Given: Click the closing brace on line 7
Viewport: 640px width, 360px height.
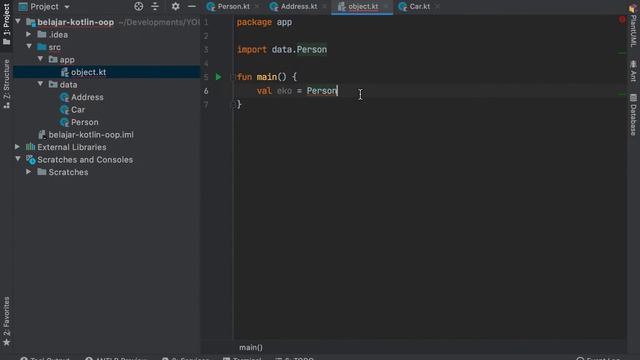Looking at the screenshot, I should 239,104.
